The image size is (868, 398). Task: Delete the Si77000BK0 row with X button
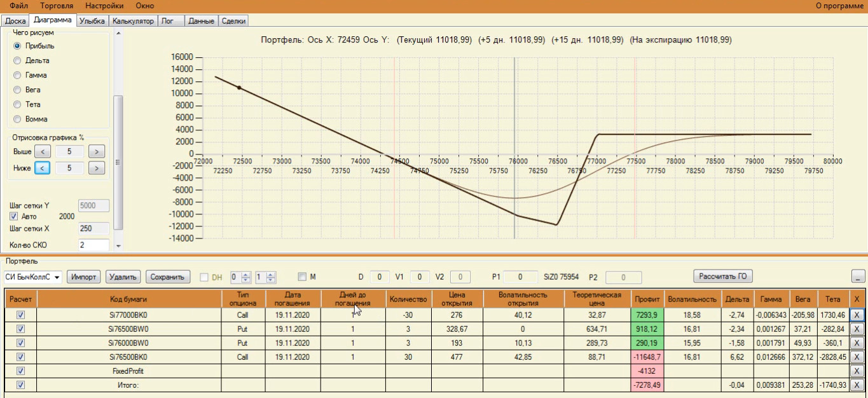click(857, 314)
